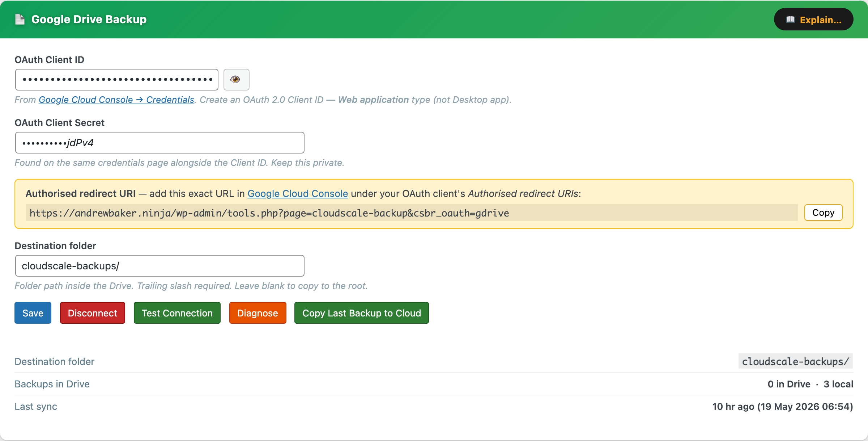Run Test Connection
Viewport: 868px width, 441px height.
coord(177,313)
